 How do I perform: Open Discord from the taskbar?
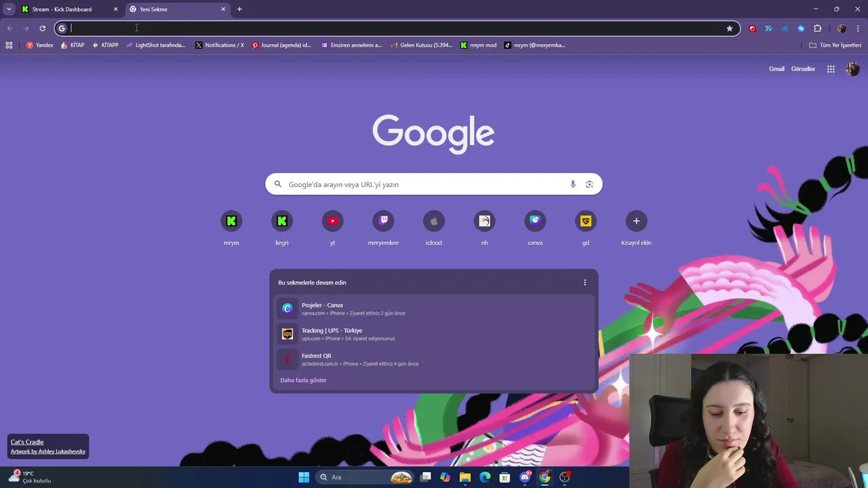(525, 477)
